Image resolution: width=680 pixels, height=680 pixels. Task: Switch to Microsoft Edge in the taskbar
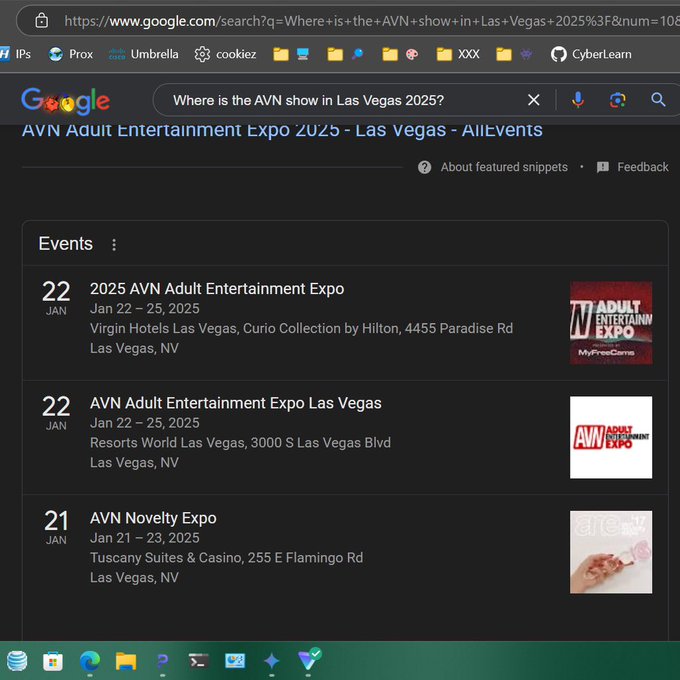(x=90, y=661)
